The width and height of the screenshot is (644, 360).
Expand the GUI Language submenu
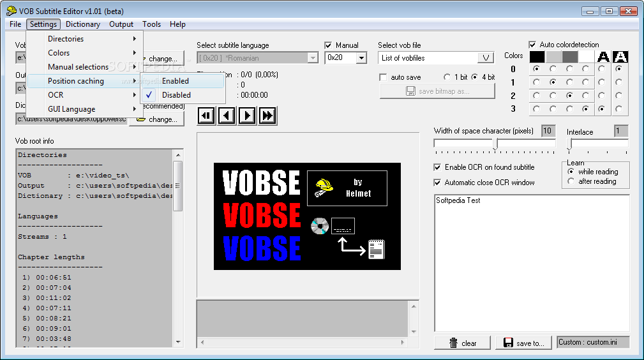(85, 109)
